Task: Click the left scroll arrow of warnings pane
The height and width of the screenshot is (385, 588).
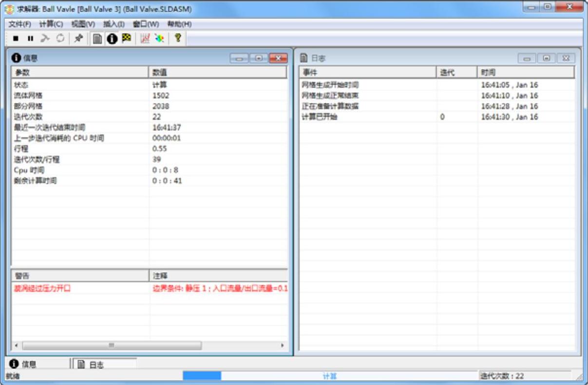Action: pyautogui.click(x=17, y=345)
